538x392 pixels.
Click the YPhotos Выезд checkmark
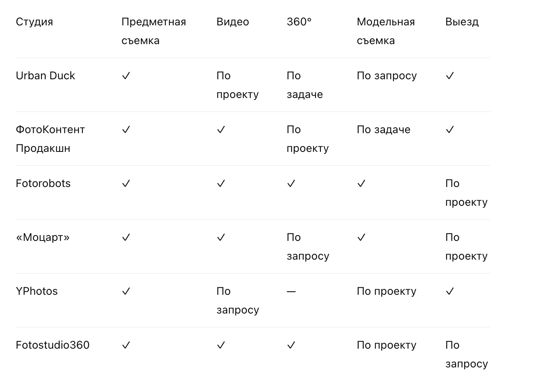click(450, 291)
